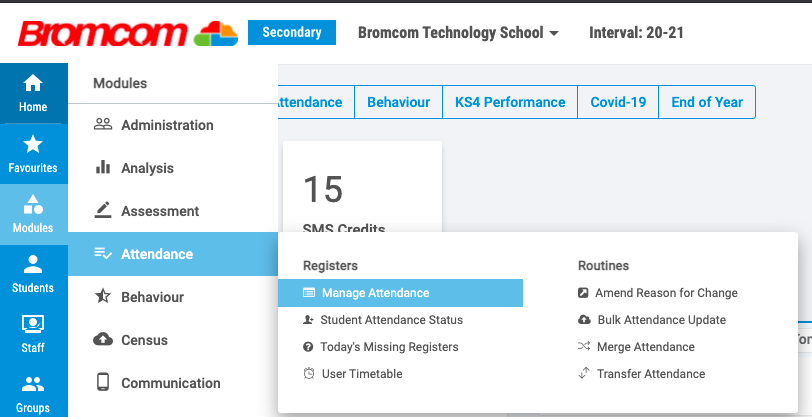Click the Bromcom cloud logo
This screenshot has height=417, width=812.
pyautogui.click(x=216, y=34)
